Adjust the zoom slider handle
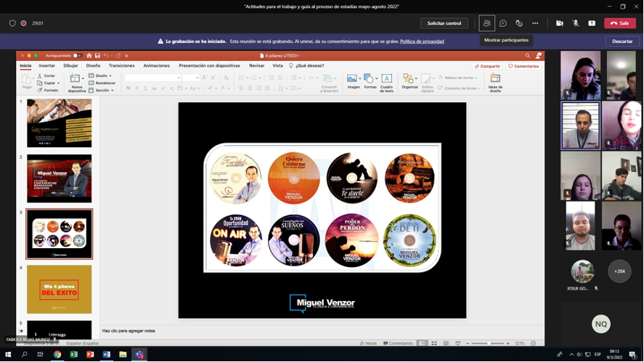 489,343
